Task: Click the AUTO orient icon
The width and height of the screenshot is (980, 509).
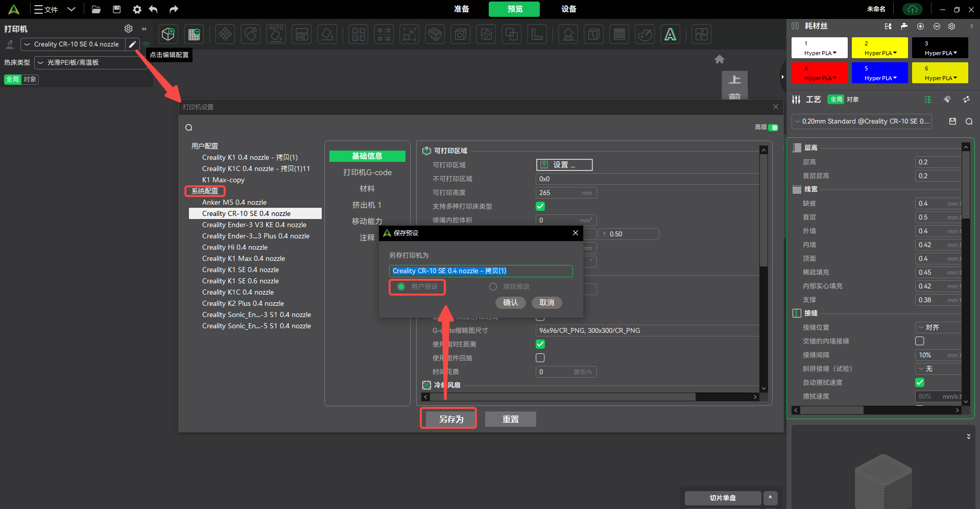Action: coord(276,34)
